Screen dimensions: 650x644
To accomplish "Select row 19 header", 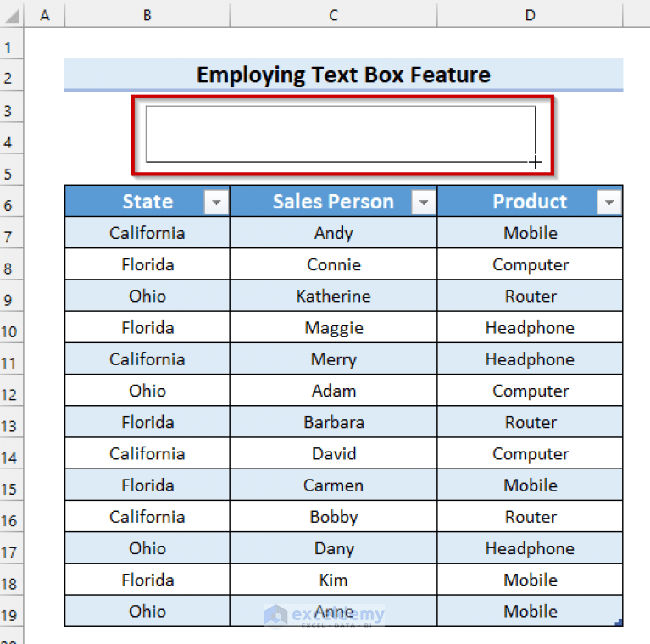I will click(11, 611).
